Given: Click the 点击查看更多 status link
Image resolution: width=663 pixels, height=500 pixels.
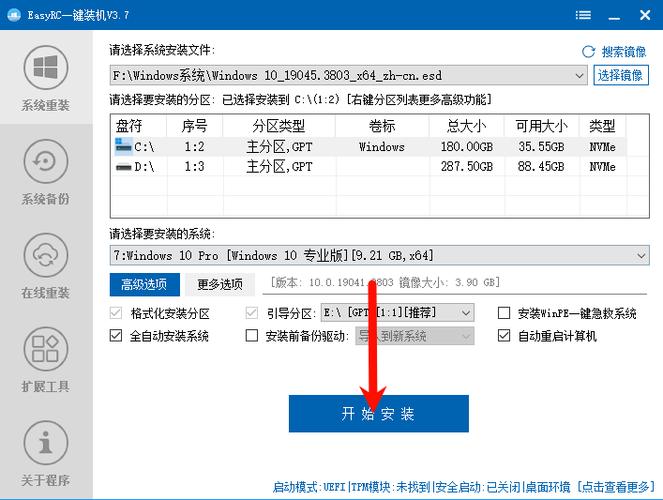Looking at the screenshot, I should click(x=616, y=487).
